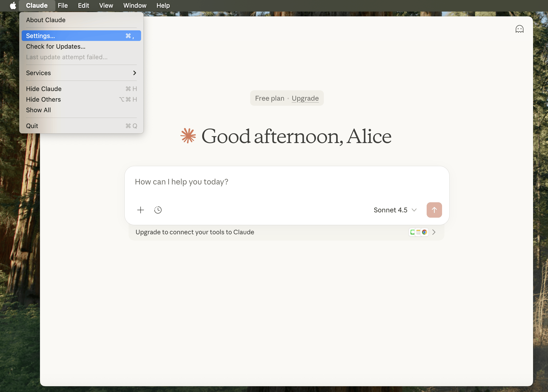Screen dimensions: 548x392
Task: Select the green Messages connector icon
Action: pyautogui.click(x=412, y=232)
